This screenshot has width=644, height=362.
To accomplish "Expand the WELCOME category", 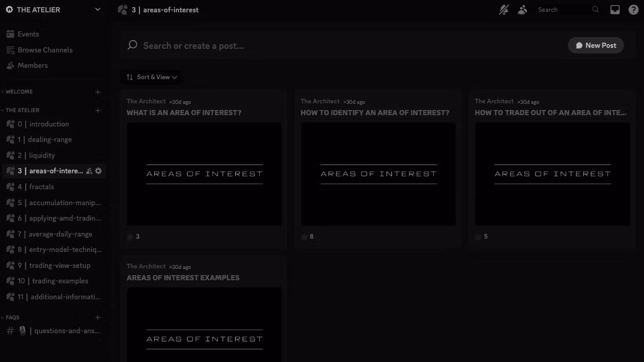I will [x=19, y=92].
